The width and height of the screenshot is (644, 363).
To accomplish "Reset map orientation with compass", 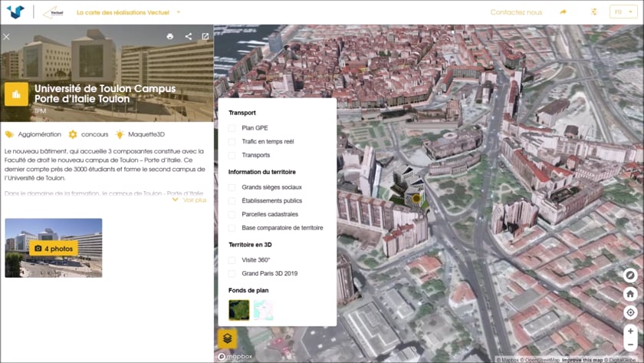I will point(630,275).
